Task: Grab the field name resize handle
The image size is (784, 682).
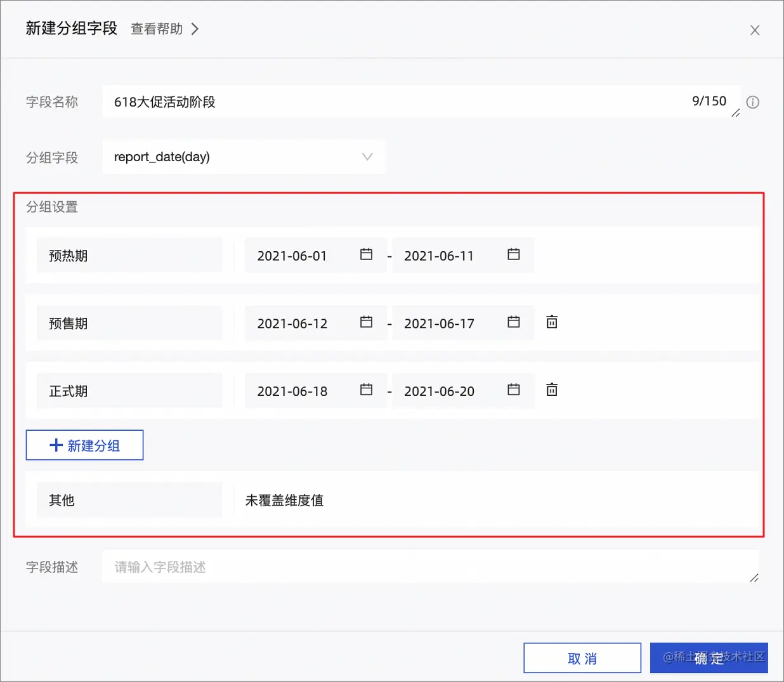Action: click(736, 113)
